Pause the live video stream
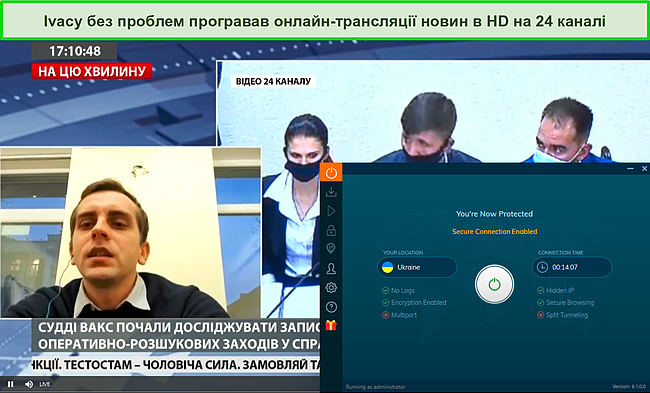This screenshot has width=650, height=393. [x=11, y=384]
